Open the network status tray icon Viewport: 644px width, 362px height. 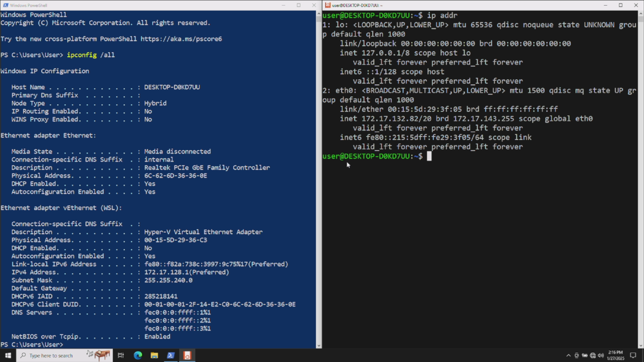tap(593, 355)
